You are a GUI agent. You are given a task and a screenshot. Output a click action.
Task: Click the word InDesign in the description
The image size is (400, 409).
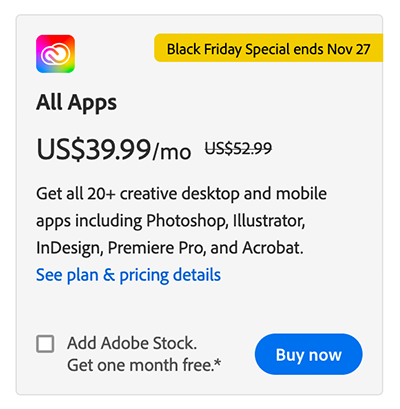point(69,249)
